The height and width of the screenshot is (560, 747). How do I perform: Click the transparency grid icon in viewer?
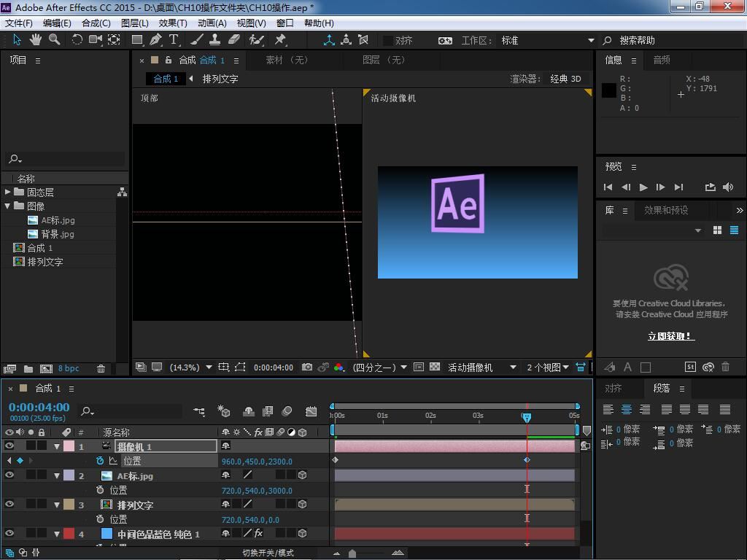435,367
